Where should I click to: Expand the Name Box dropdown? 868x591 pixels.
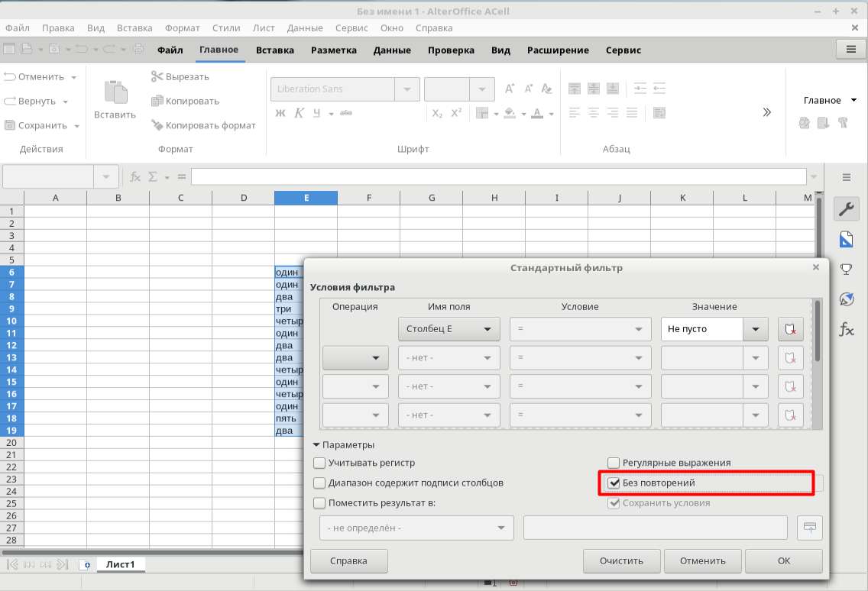tap(105, 176)
